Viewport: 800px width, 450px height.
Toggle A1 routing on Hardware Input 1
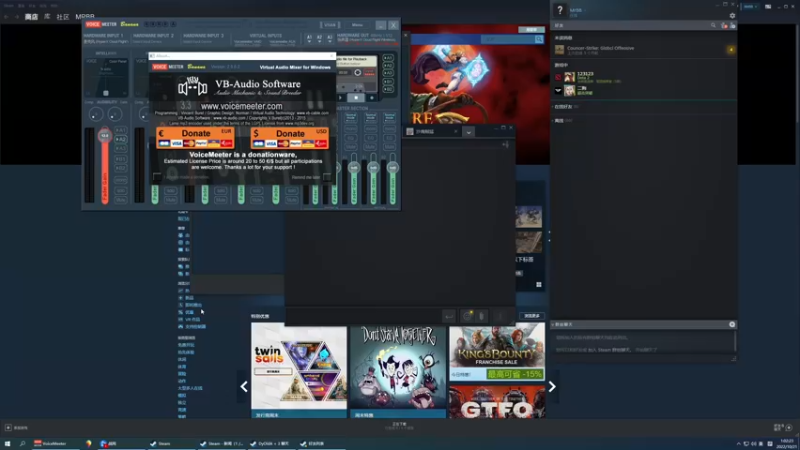pos(120,131)
